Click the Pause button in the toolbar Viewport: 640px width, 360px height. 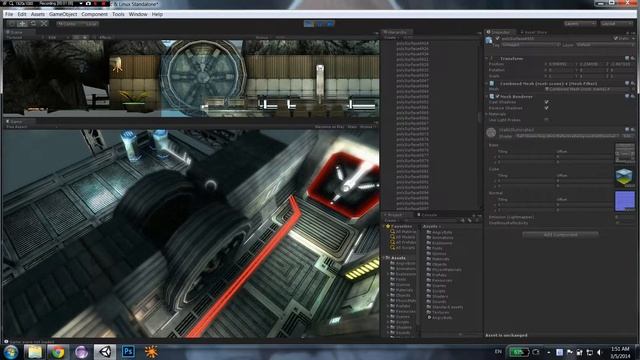click(320, 24)
